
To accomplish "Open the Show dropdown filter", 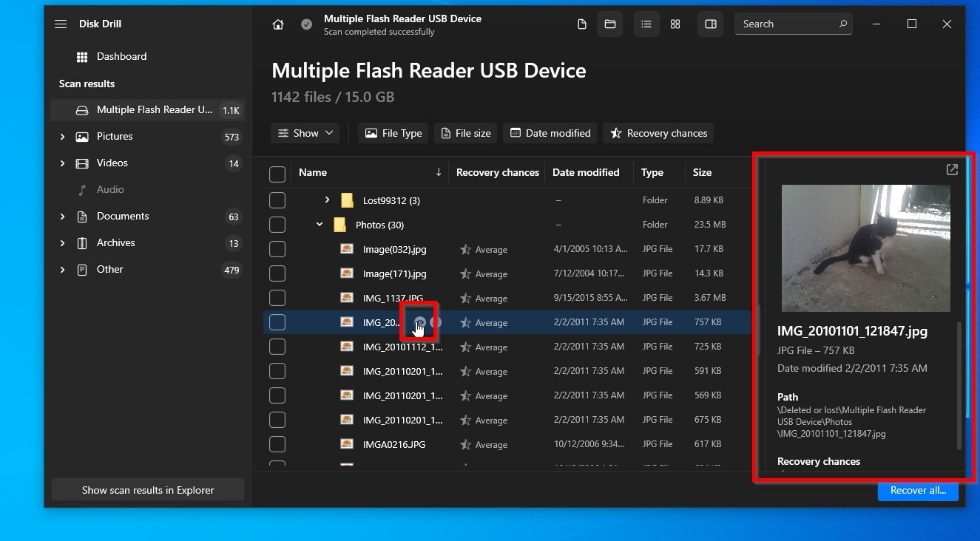I will (x=305, y=133).
